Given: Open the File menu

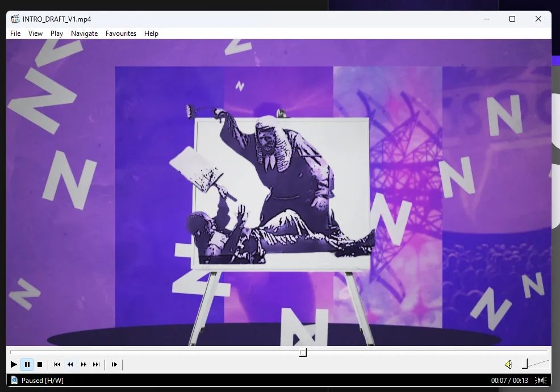Looking at the screenshot, I should [15, 33].
